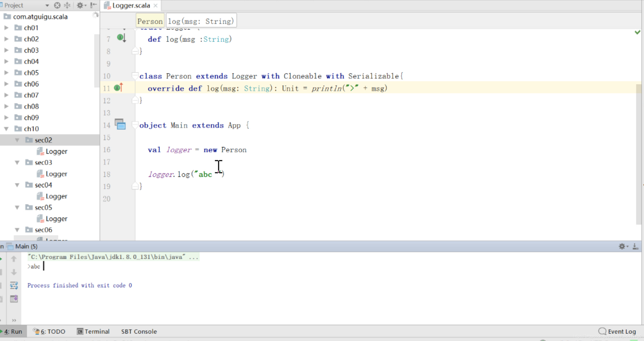Viewport: 644px width, 341px height.
Task: Click the overridden-method gutter icon on line 7
Action: [x=122, y=38]
